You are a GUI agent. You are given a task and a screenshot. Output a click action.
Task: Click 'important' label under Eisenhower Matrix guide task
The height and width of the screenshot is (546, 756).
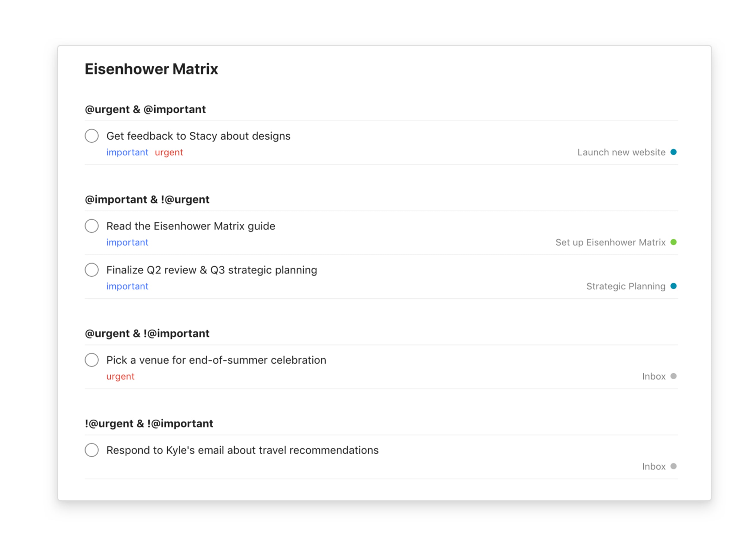click(127, 242)
